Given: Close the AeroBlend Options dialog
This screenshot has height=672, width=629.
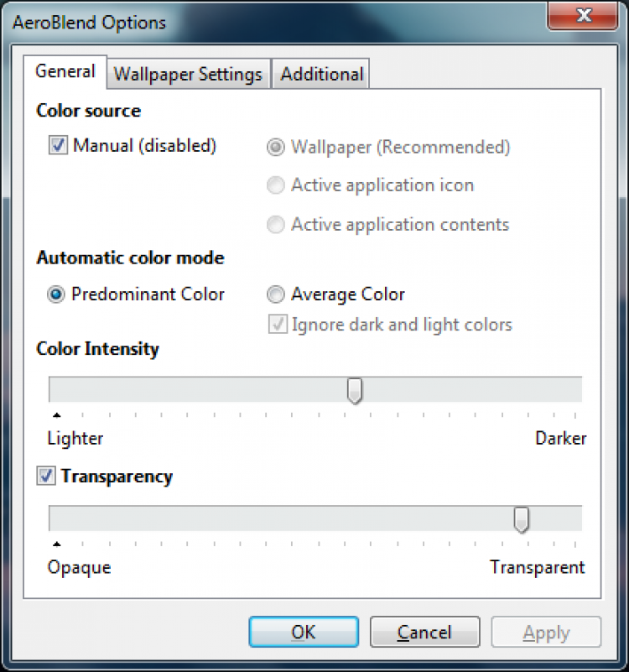Looking at the screenshot, I should (584, 16).
